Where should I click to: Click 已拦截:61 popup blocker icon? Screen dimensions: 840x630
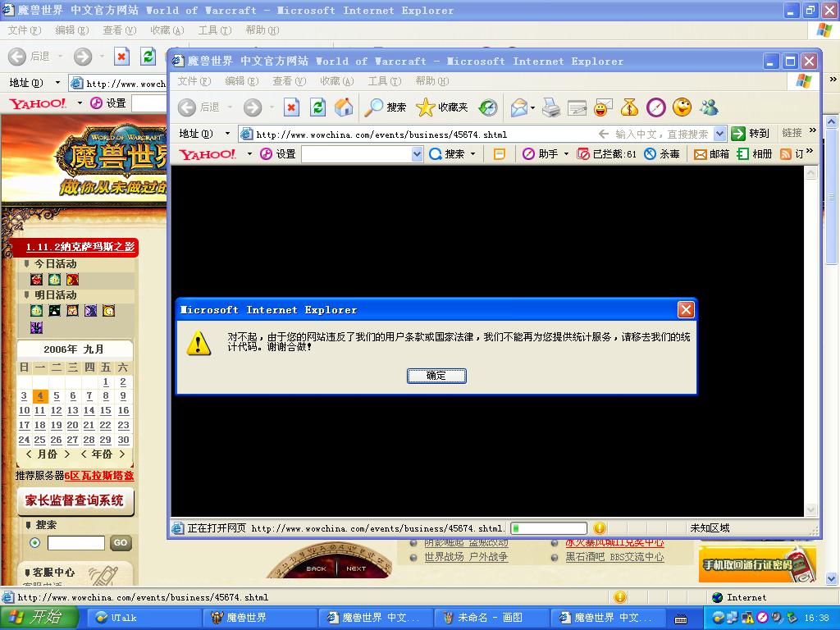tap(606, 154)
